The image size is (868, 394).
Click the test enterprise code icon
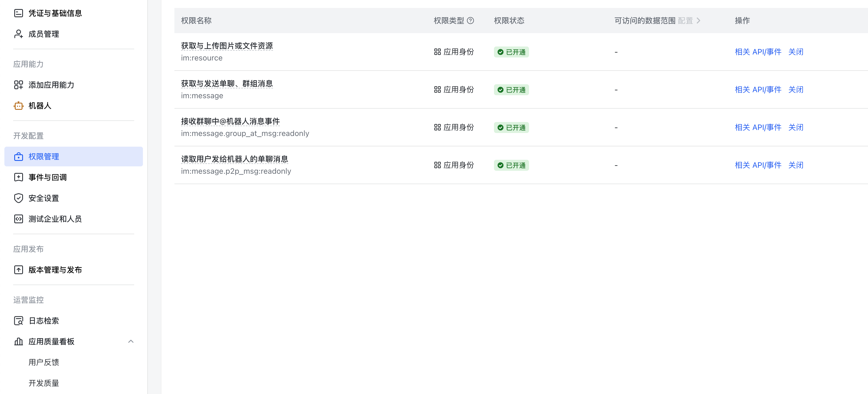[x=19, y=219]
